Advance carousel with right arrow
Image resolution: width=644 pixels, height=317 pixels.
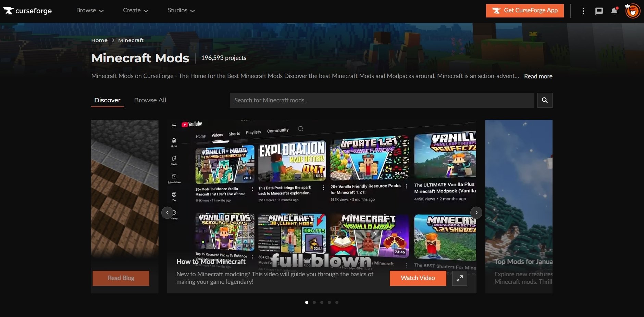pos(476,212)
